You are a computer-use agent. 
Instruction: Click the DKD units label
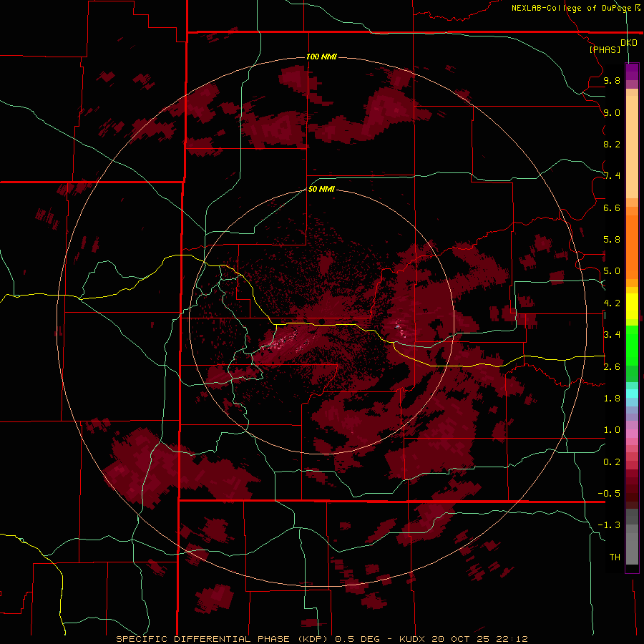click(x=629, y=43)
